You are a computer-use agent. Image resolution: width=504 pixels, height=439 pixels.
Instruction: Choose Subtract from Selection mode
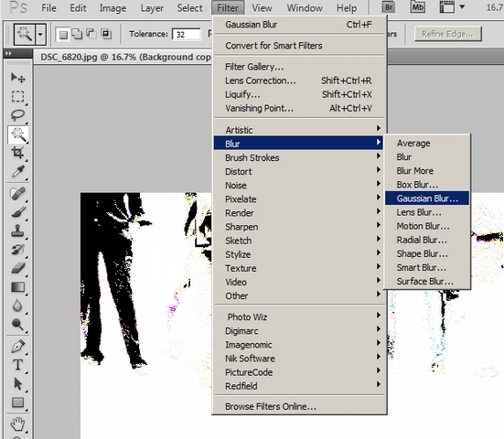91,34
